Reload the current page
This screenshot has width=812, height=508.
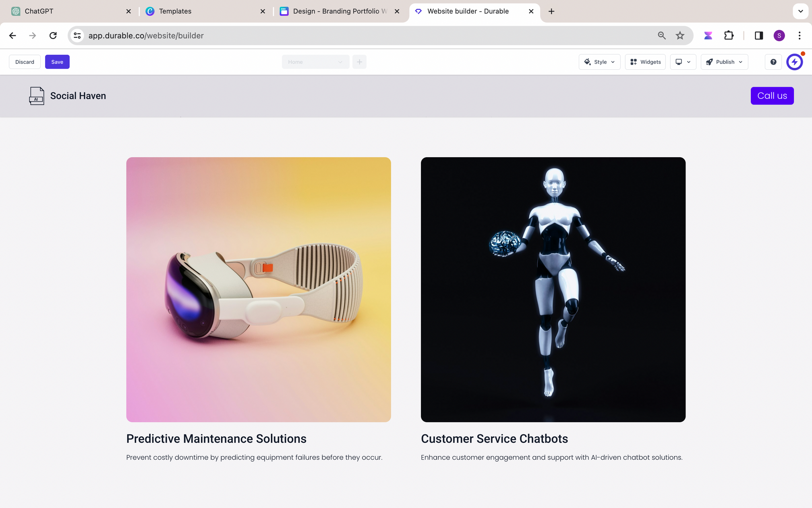tap(53, 35)
